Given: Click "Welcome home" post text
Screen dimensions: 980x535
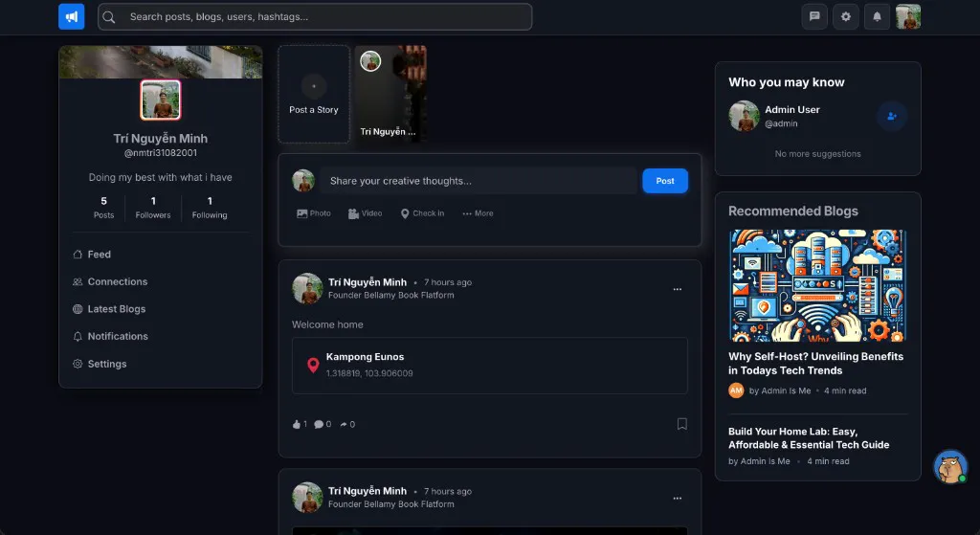Looking at the screenshot, I should 327,324.
